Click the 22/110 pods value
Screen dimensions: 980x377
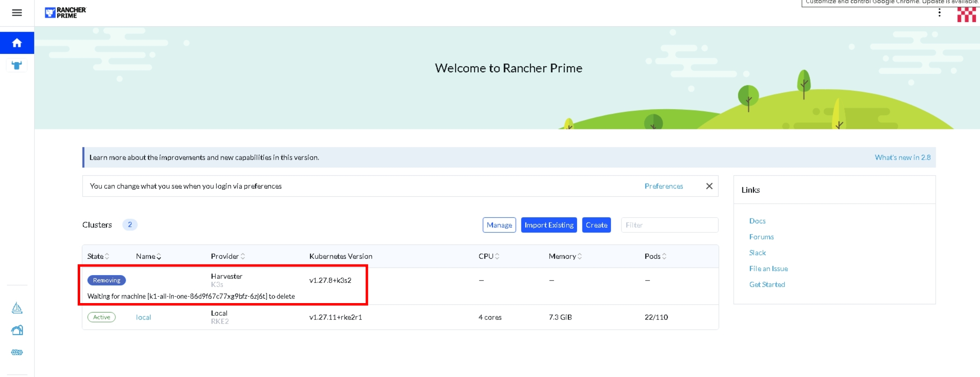pyautogui.click(x=656, y=317)
